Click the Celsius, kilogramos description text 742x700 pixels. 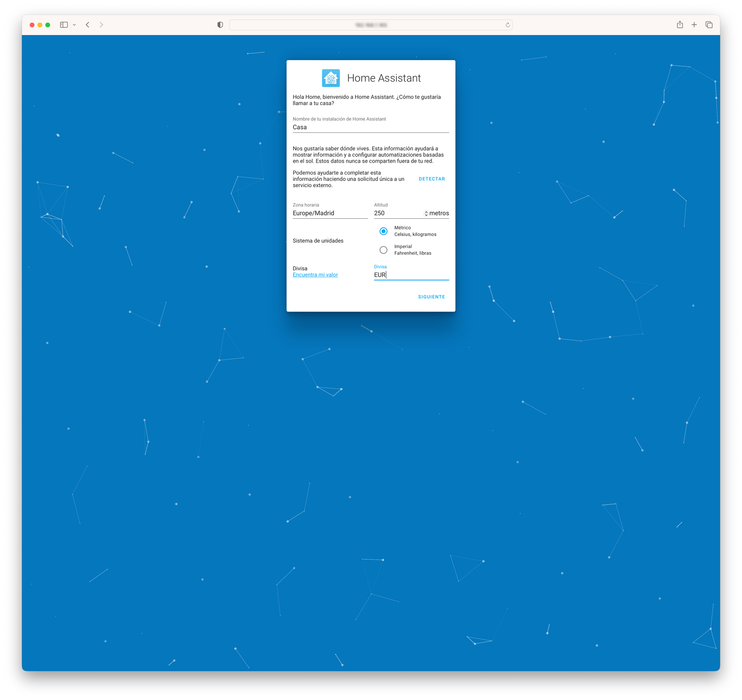click(415, 234)
